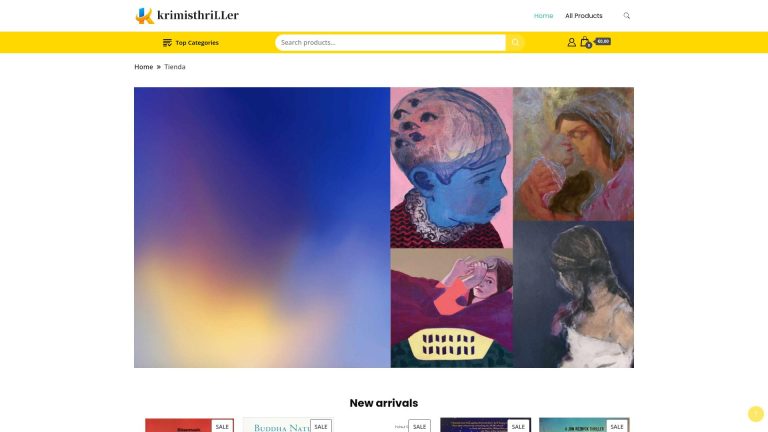Click the krimisthriLLer logo icon
The height and width of the screenshot is (432, 768).
click(144, 16)
